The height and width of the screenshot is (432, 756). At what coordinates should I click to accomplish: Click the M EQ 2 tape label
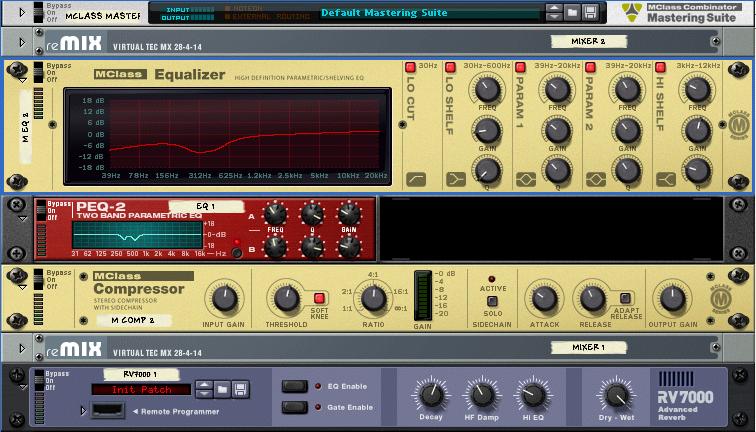pos(26,127)
